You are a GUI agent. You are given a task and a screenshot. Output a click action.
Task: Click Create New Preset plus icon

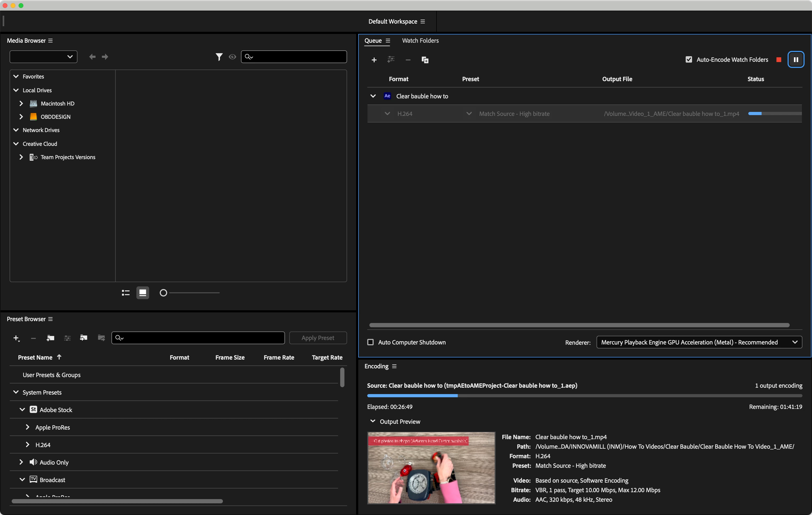click(16, 338)
